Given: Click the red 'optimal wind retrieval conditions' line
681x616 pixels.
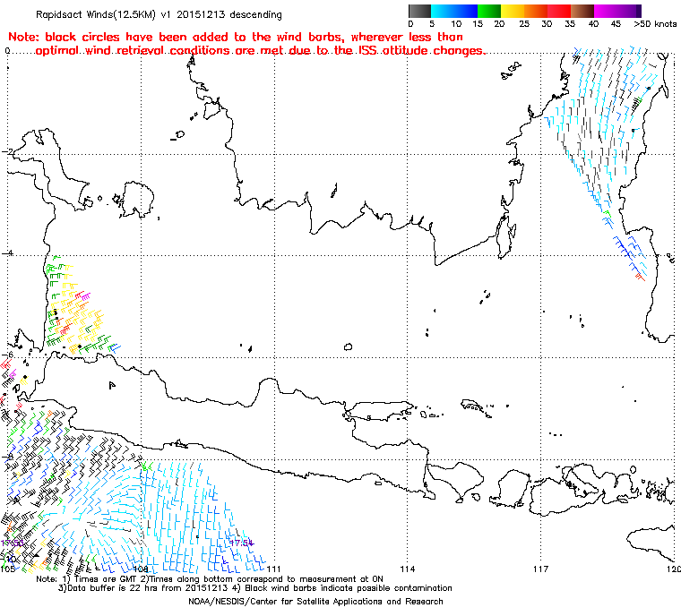Looking at the screenshot, I should [260, 51].
